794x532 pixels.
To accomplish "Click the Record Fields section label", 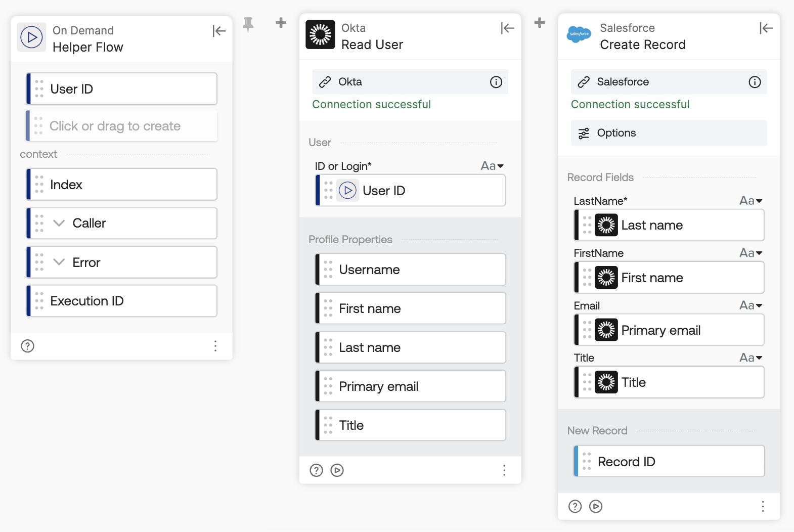I will click(600, 178).
